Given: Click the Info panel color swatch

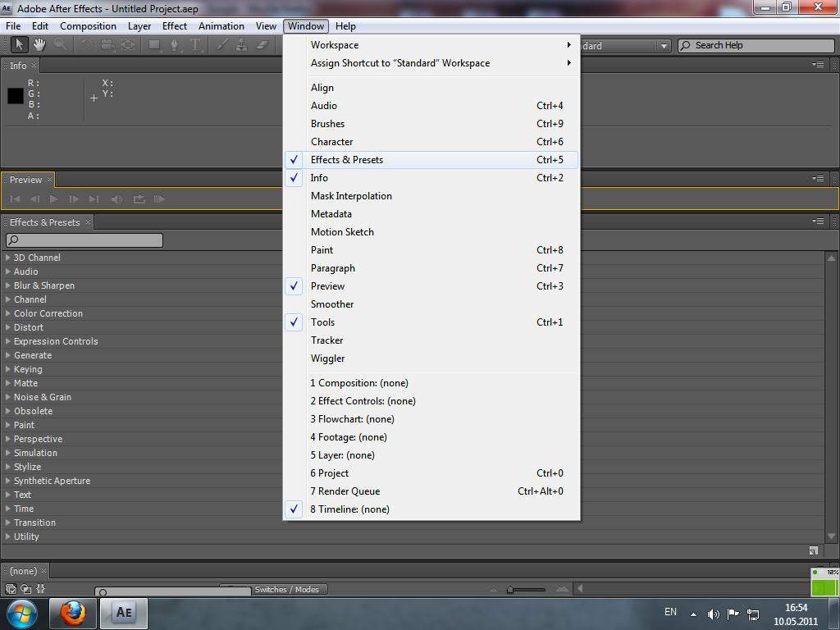Looking at the screenshot, I should click(x=16, y=96).
